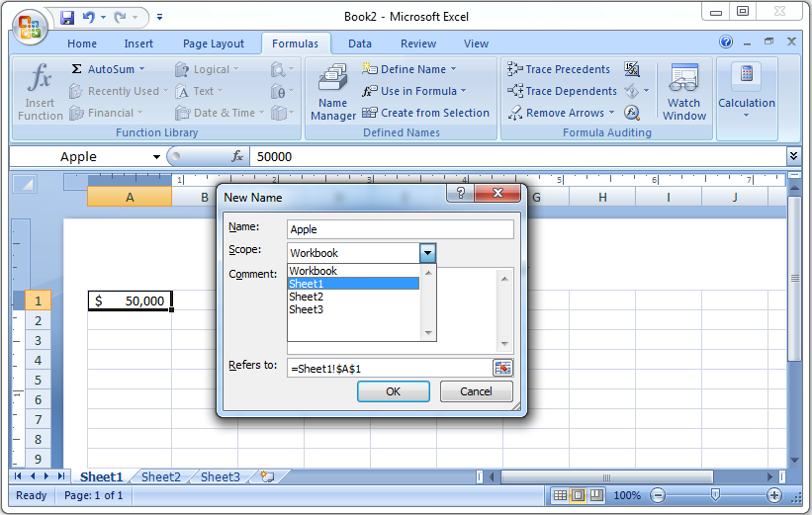The width and height of the screenshot is (812, 515).
Task: Click the Select All corner button
Action: 25,184
